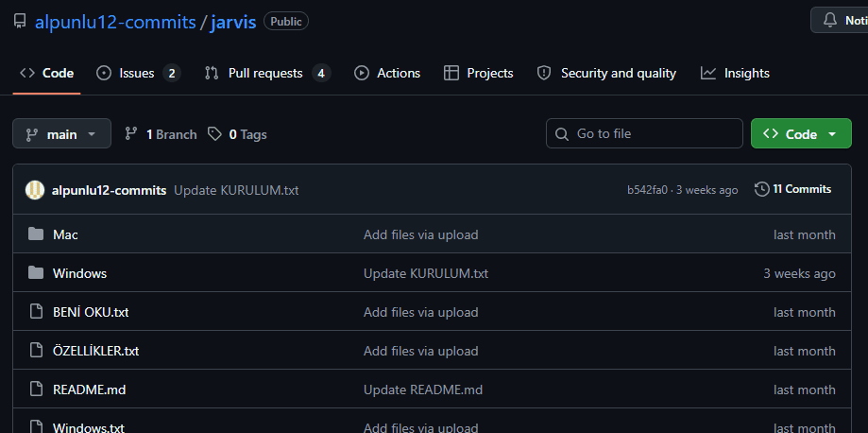Image resolution: width=868 pixels, height=433 pixels.
Task: Click the last month timestamp in README.md row
Action: point(805,390)
